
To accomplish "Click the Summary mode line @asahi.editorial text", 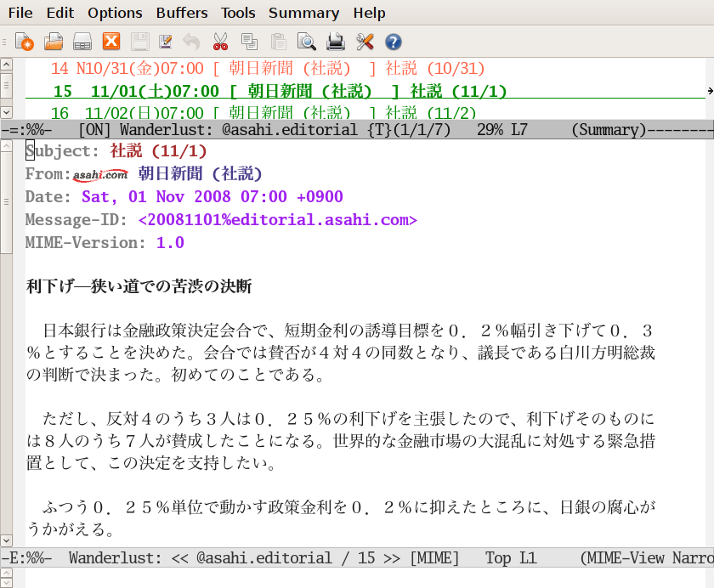I will tap(290, 130).
